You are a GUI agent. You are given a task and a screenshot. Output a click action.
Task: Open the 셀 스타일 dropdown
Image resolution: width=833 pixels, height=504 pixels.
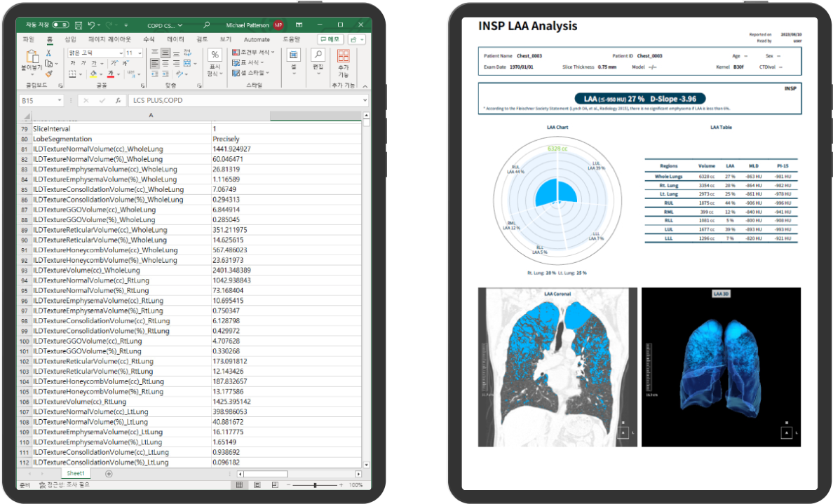click(x=251, y=73)
